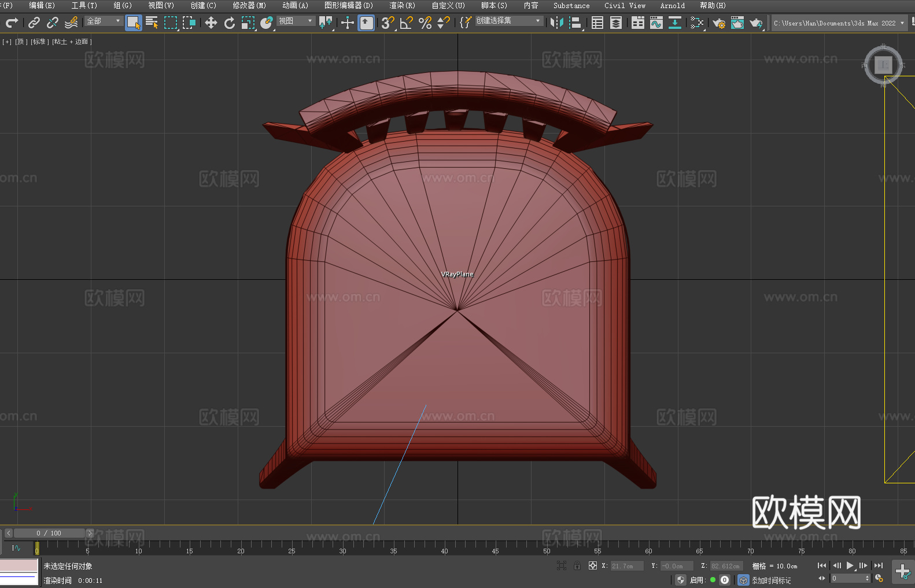Click the Align tool icon
Viewport: 915px width, 588px height.
coord(575,23)
